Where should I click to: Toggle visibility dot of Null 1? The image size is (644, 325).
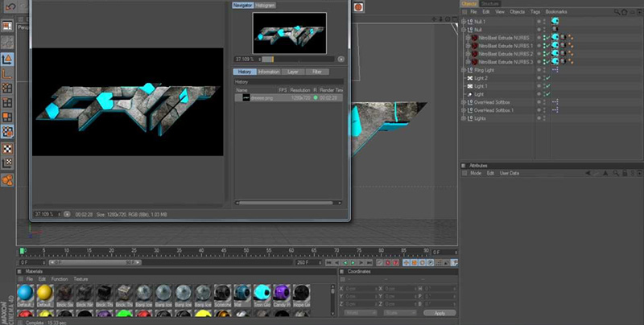[x=539, y=21]
